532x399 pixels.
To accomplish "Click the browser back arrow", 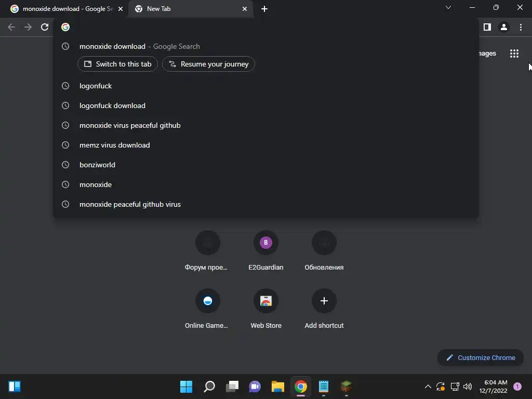I will tap(11, 27).
